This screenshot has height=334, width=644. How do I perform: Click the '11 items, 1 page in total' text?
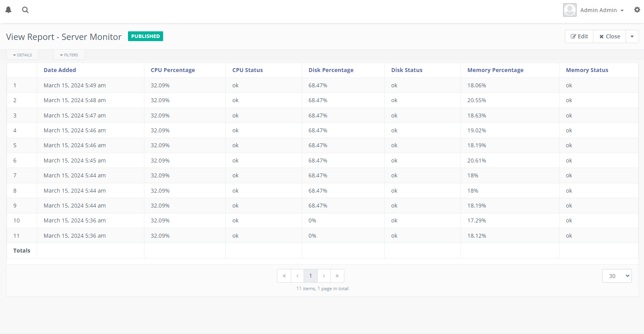322,289
